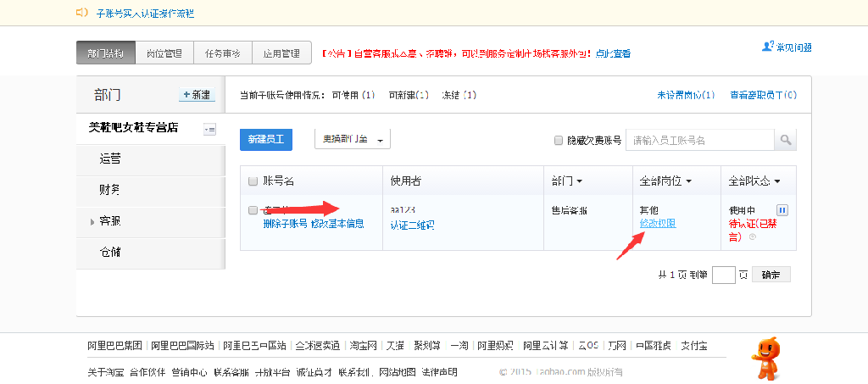Click the 确定 page jump button
868x384 pixels.
(771, 275)
